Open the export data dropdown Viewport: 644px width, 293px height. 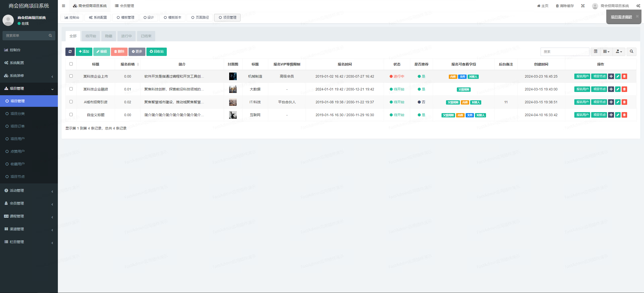(619, 52)
